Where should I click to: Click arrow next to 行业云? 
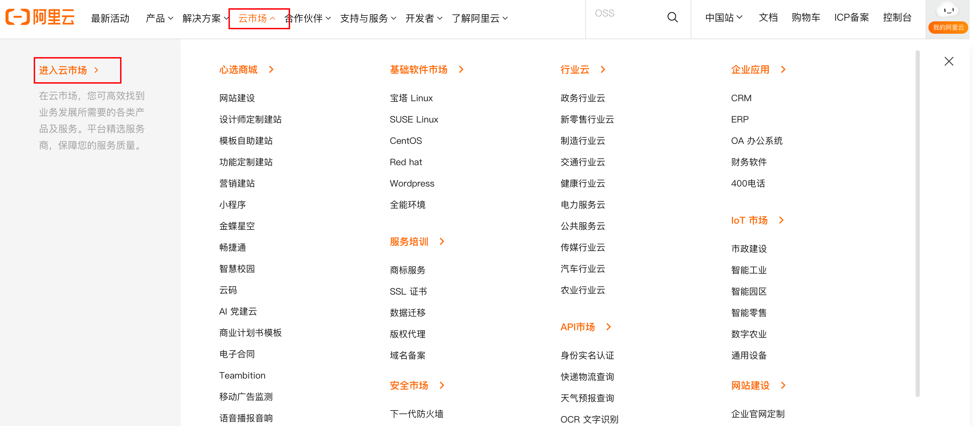(603, 70)
